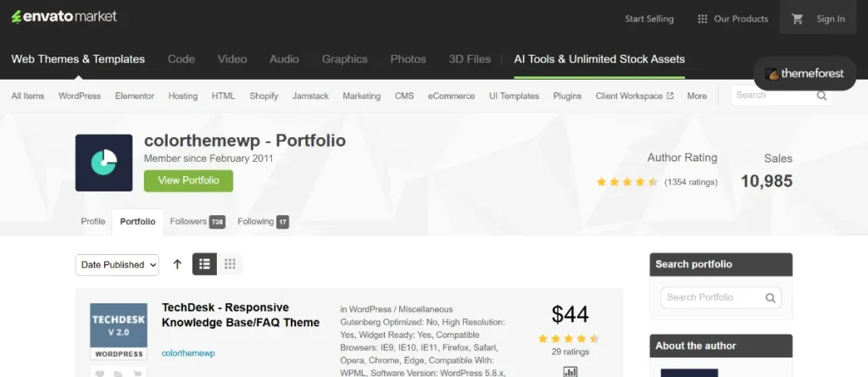Click Our Products menu
The width and height of the screenshot is (868, 377).
point(733,19)
